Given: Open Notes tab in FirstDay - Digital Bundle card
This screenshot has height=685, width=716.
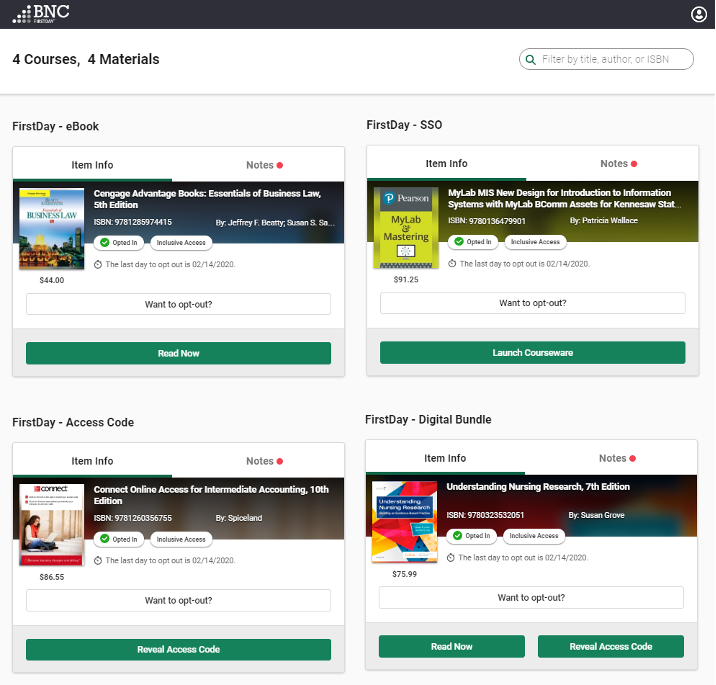Looking at the screenshot, I should (x=617, y=458).
